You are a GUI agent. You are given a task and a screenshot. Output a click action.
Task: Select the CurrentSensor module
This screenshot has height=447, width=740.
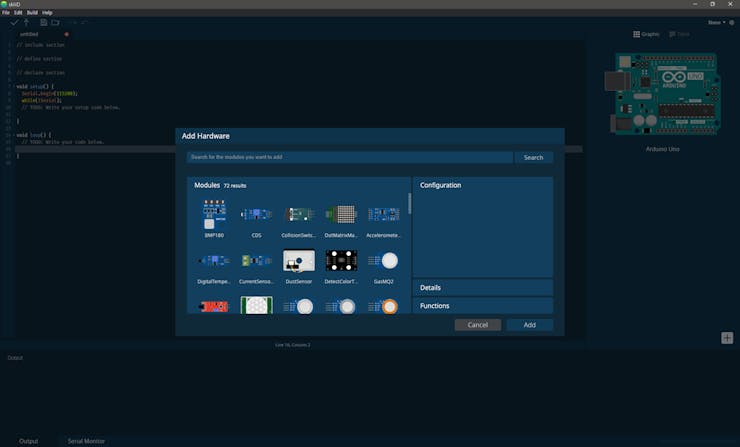(x=256, y=261)
